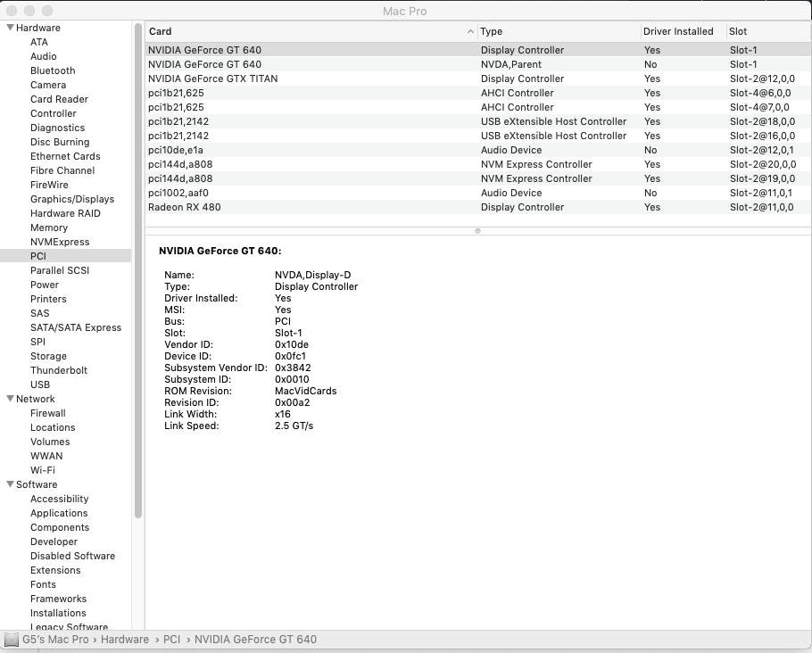Image resolution: width=812 pixels, height=653 pixels.
Task: Click PCI in the path bar
Action: tap(172, 640)
